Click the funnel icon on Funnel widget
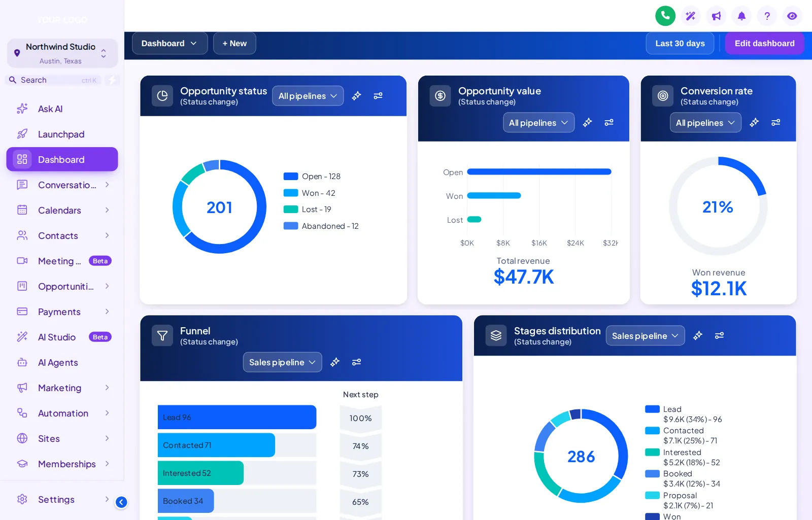Viewport: 812px width, 520px height. [x=162, y=336]
